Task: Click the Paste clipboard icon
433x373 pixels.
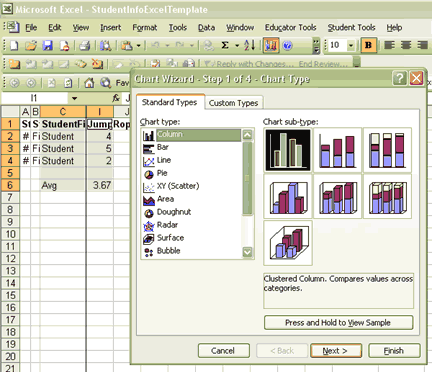Action: (127, 45)
